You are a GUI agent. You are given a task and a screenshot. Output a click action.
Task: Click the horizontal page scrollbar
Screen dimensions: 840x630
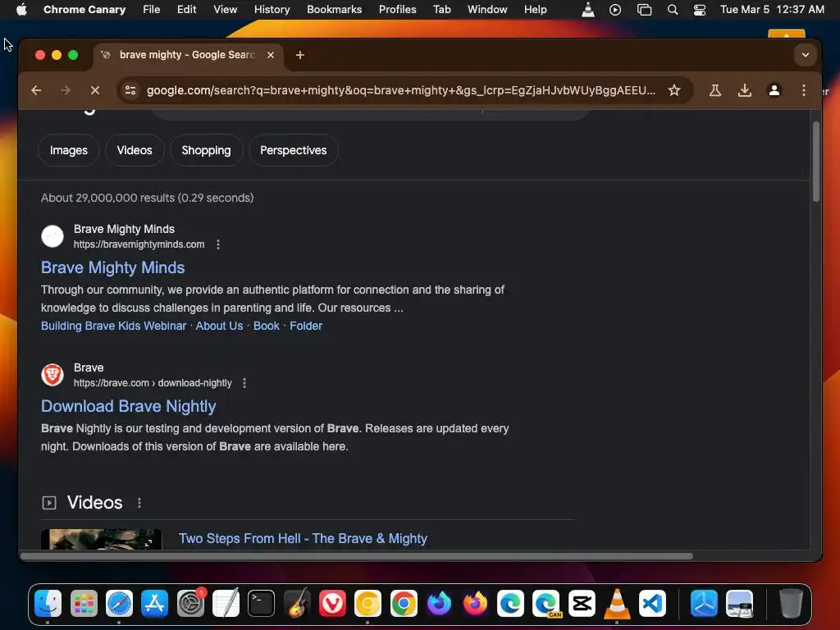coord(356,556)
